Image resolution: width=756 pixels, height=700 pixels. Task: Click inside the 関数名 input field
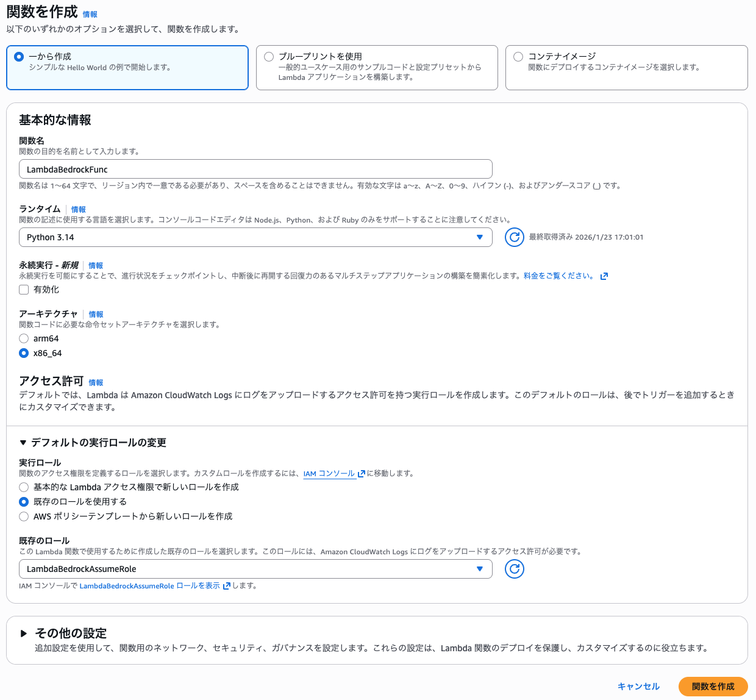(255, 169)
